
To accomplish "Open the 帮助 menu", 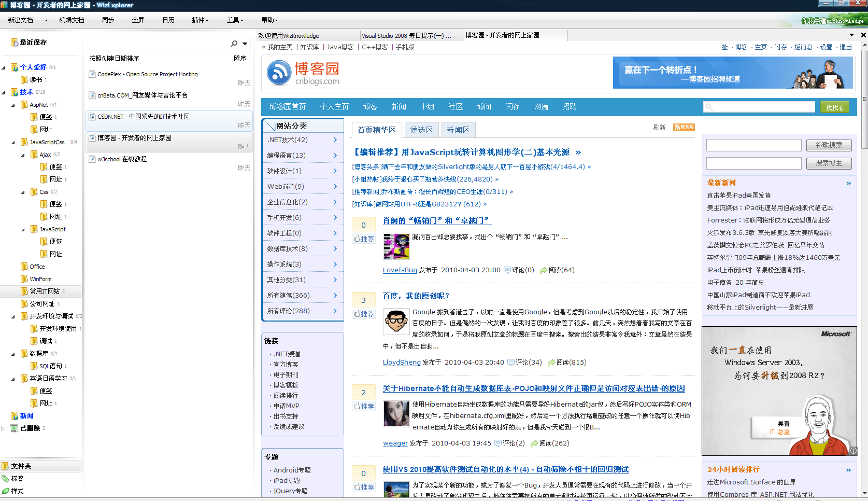I will pos(269,20).
